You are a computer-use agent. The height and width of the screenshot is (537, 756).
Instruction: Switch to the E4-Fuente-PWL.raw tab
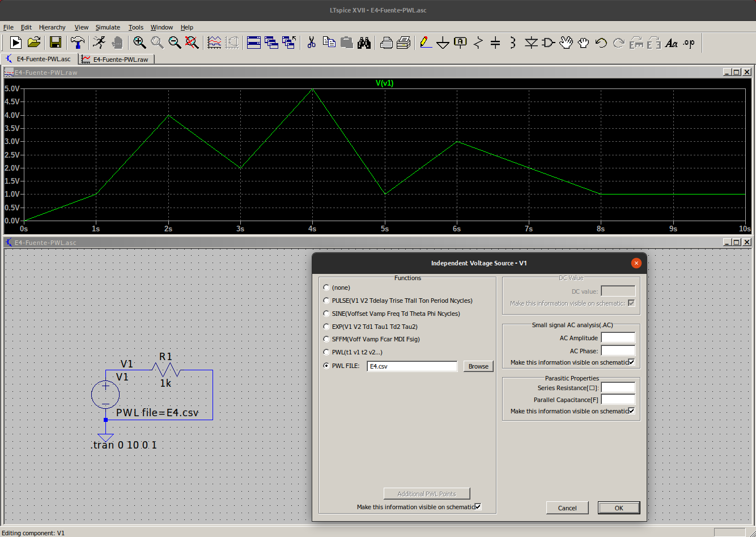pos(116,59)
